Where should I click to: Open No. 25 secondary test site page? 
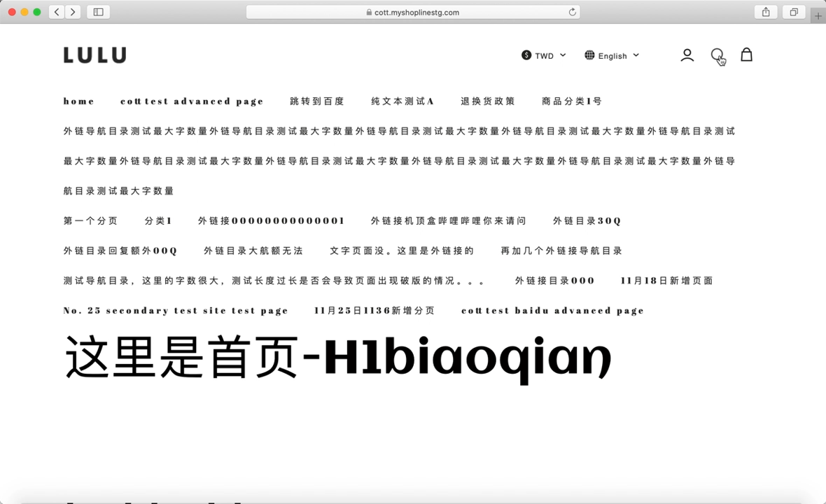(176, 311)
